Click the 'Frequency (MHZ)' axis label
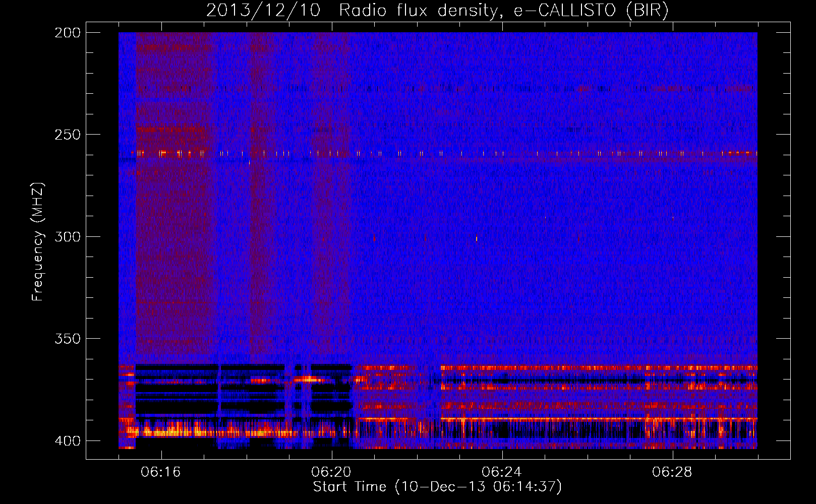 point(38,241)
